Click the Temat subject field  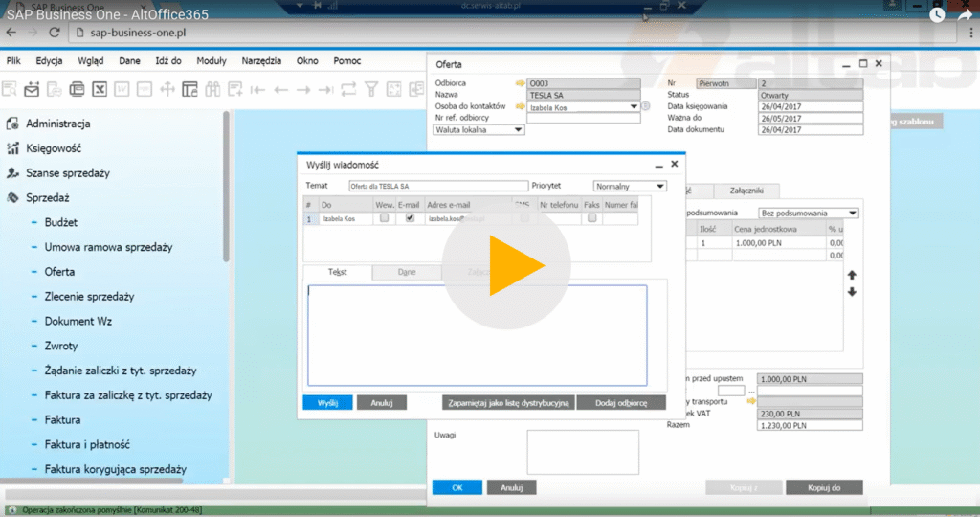coord(438,187)
